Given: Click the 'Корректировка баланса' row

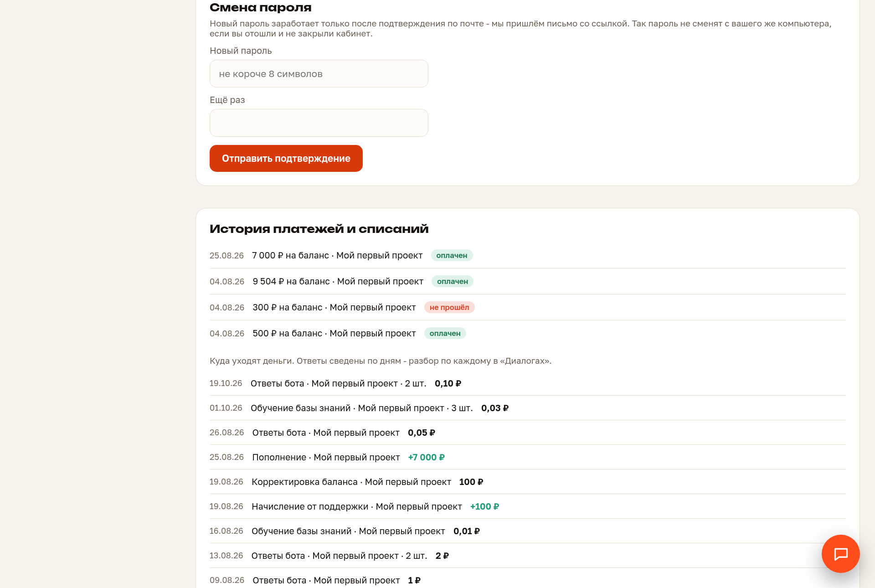Looking at the screenshot, I should [x=528, y=482].
